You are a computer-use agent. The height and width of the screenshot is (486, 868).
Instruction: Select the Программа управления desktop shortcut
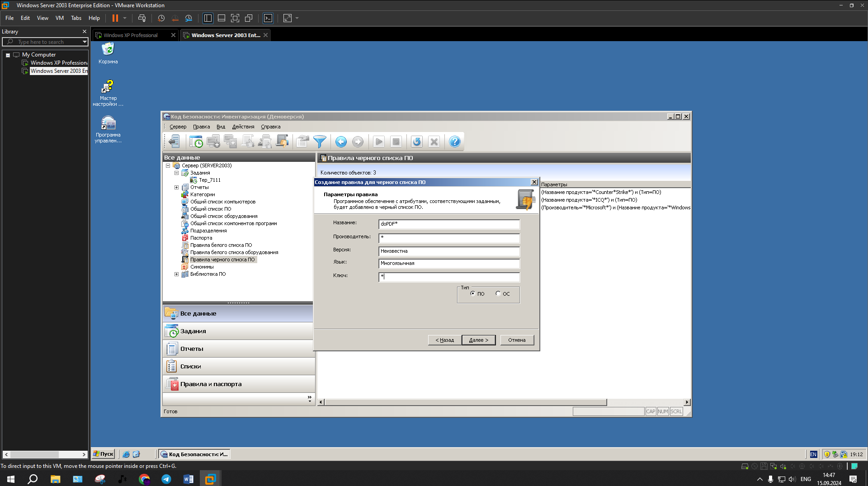[x=108, y=129]
